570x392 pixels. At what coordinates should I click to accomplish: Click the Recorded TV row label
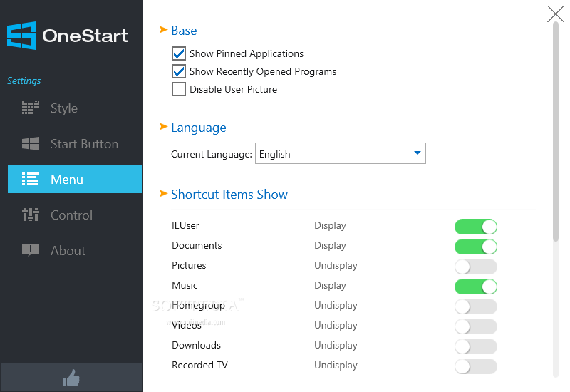(199, 365)
